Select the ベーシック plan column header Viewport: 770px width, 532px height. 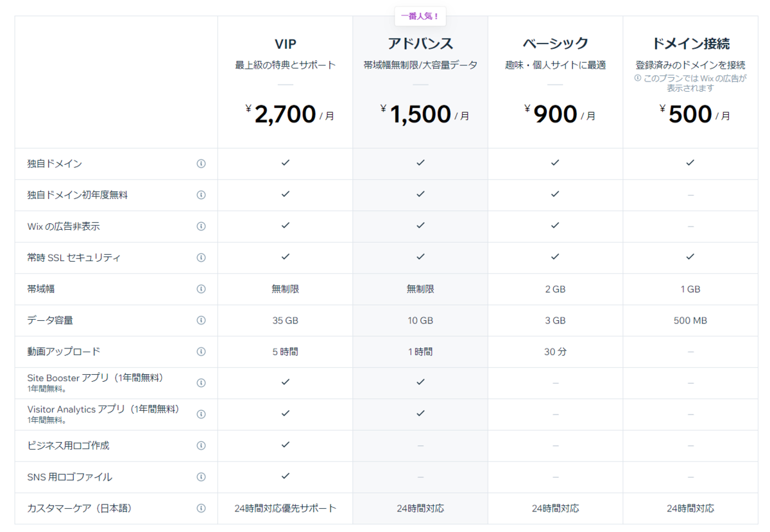pyautogui.click(x=555, y=44)
